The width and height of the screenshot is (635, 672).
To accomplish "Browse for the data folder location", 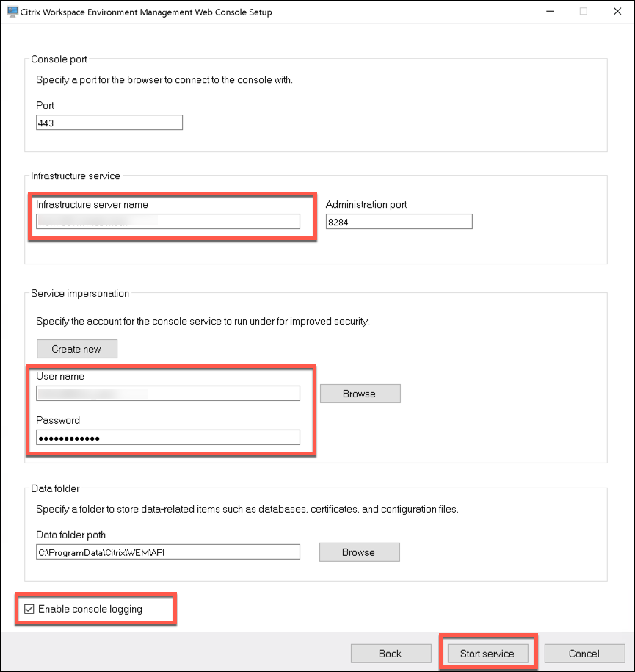I will point(359,552).
